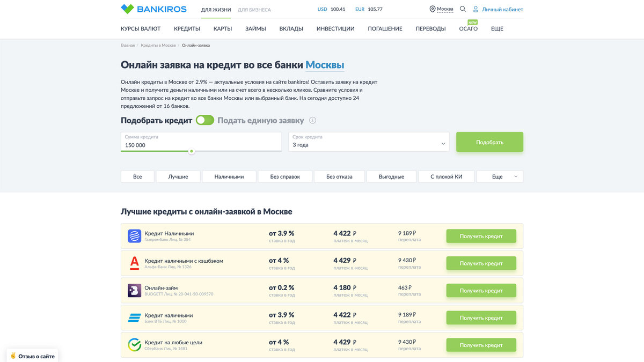
Task: Open ПЕРЕВОДЫ menu
Action: tap(430, 29)
